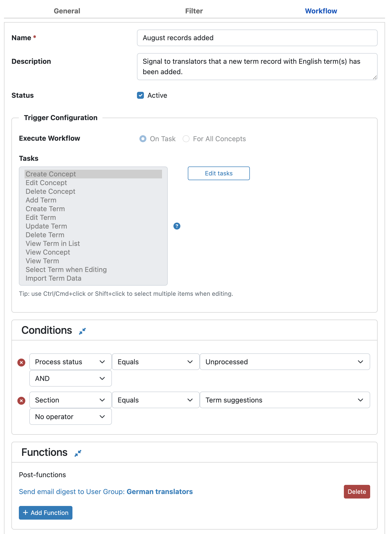Select View Term in the Tasks list
This screenshot has width=392, height=534.
point(93,261)
